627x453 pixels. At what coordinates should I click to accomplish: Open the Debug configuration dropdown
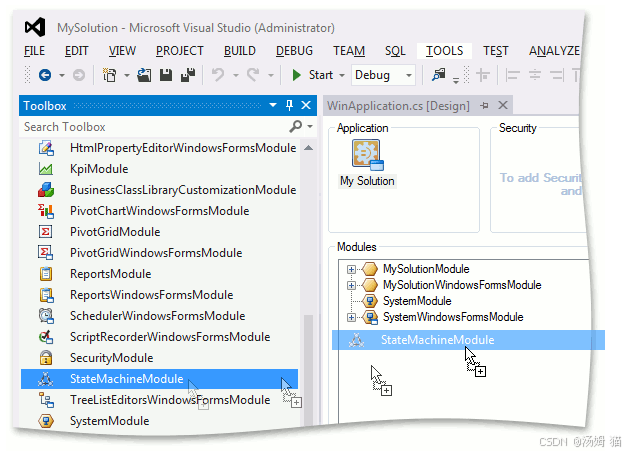point(409,75)
